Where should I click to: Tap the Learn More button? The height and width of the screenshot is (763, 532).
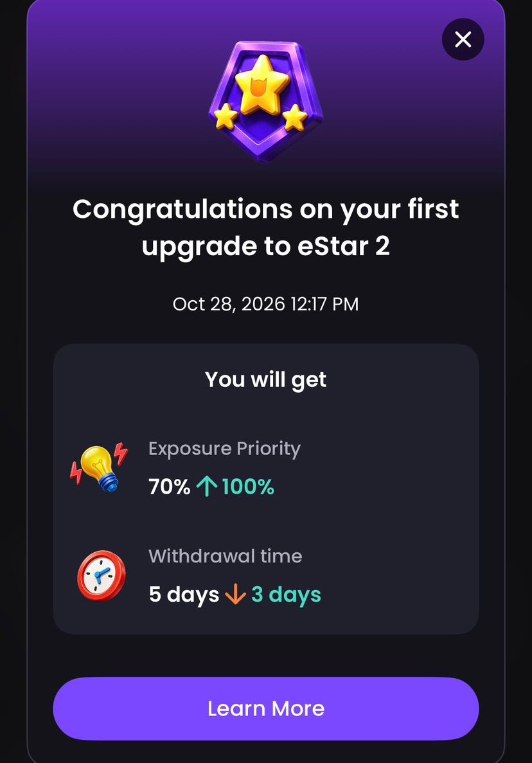[265, 708]
